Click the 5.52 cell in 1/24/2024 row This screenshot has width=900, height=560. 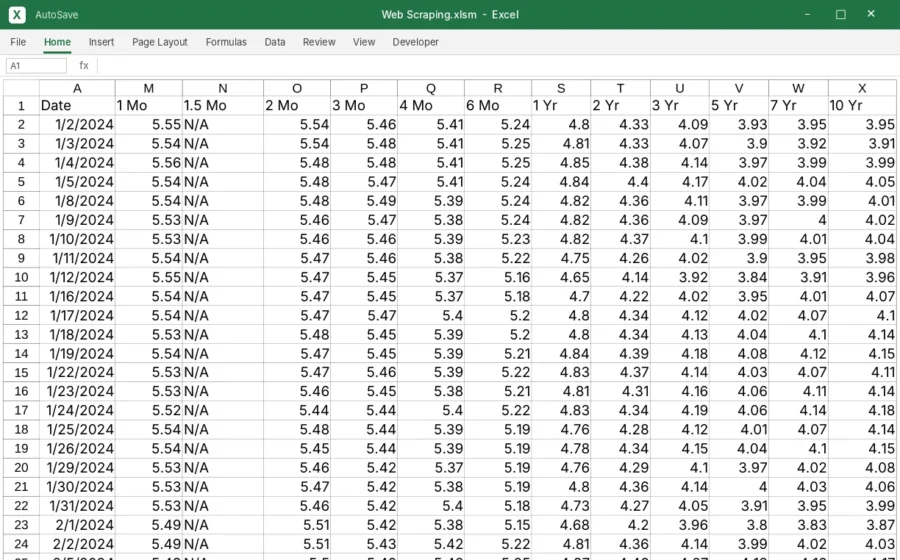[x=149, y=411]
